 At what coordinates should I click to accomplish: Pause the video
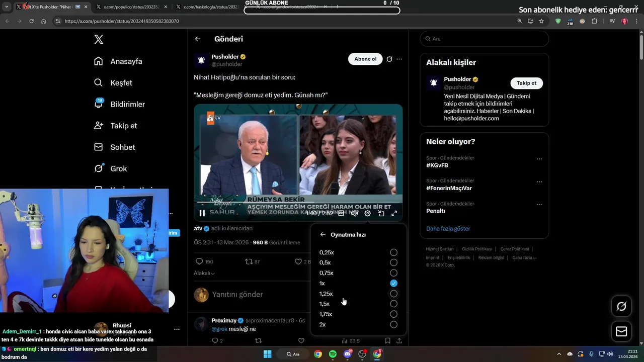(x=202, y=213)
